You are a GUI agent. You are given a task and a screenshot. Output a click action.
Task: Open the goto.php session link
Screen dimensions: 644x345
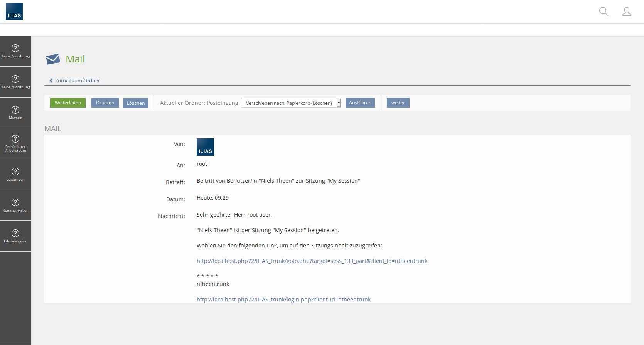click(312, 261)
